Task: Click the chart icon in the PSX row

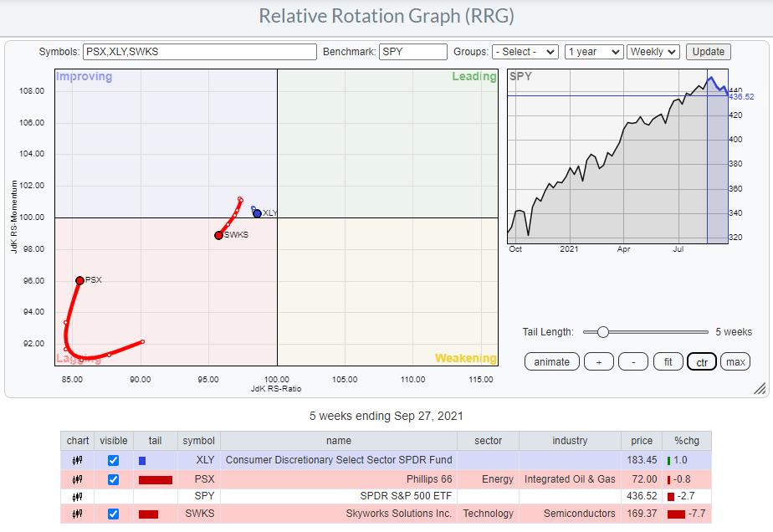Action: click(78, 479)
